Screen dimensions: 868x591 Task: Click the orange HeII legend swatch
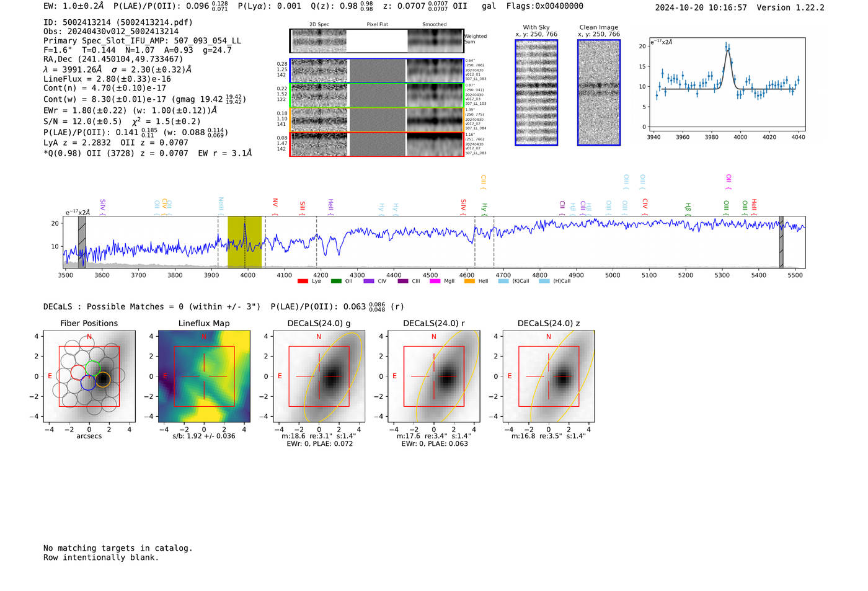tap(469, 281)
